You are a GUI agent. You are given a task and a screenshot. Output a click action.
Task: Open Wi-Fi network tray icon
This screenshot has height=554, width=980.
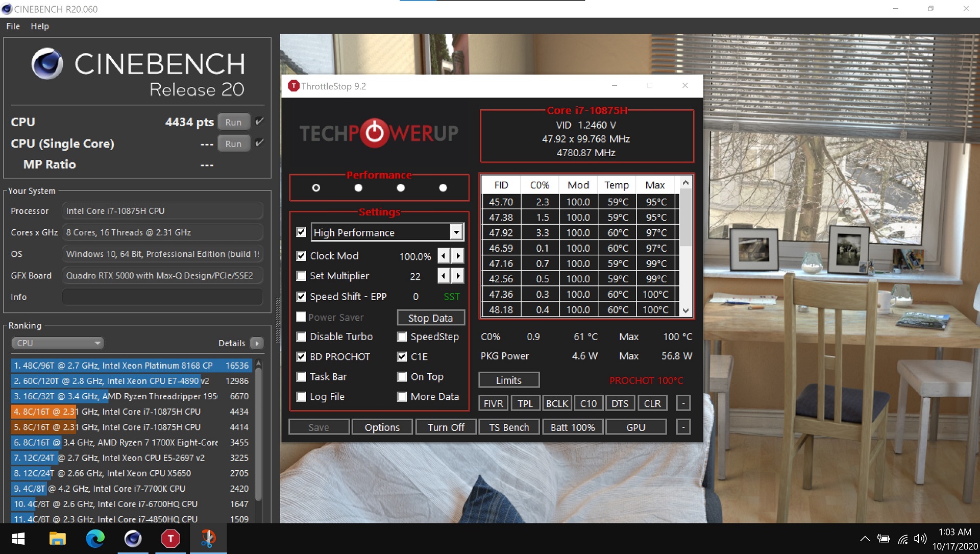pyautogui.click(x=903, y=539)
